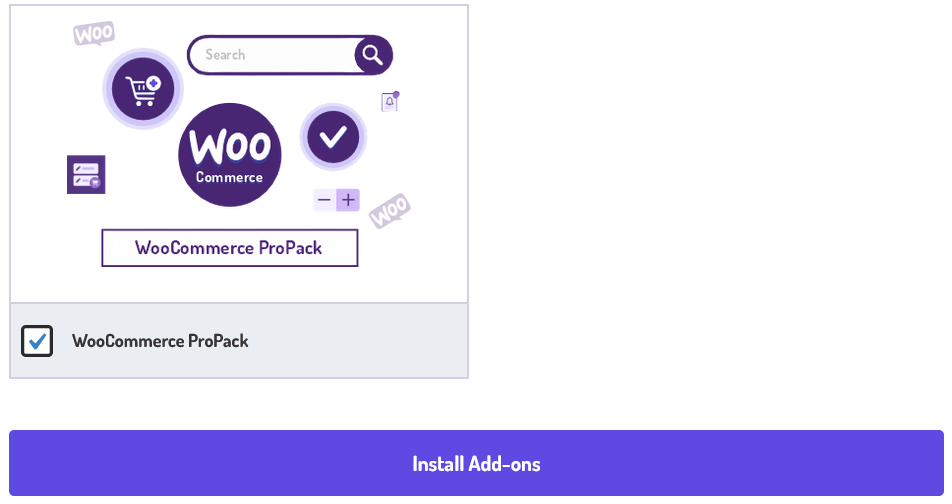952x504 pixels.
Task: Click the Search field in the illustration
Action: click(272, 55)
